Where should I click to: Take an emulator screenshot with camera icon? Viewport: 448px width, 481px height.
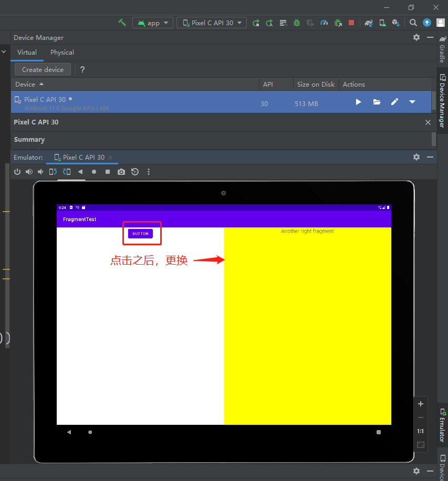click(x=121, y=172)
